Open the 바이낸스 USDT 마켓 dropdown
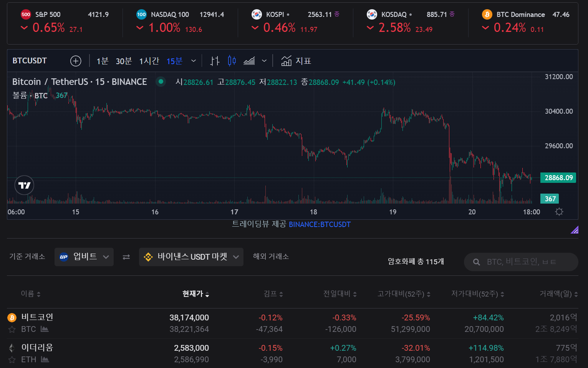The height and width of the screenshot is (368, 588). click(191, 257)
